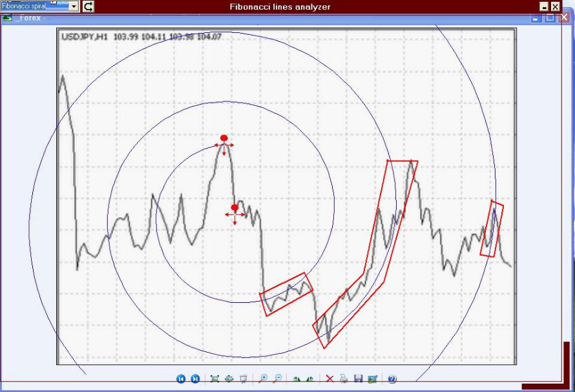This screenshot has height=392, width=575.
Task: Go to the previous image
Action: point(181,379)
